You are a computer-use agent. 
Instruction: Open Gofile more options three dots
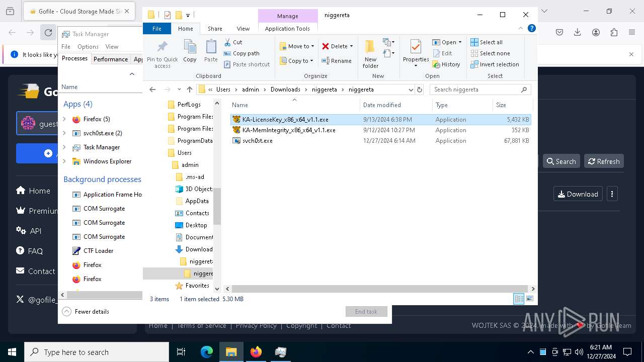(612, 194)
